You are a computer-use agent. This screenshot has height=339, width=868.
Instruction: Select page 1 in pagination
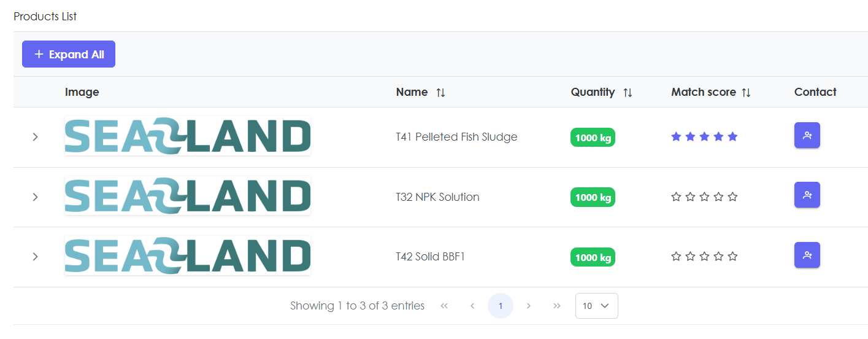(x=500, y=306)
